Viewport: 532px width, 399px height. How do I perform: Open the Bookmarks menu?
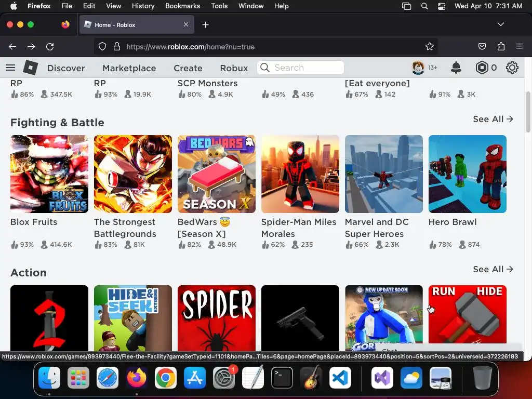point(182,6)
